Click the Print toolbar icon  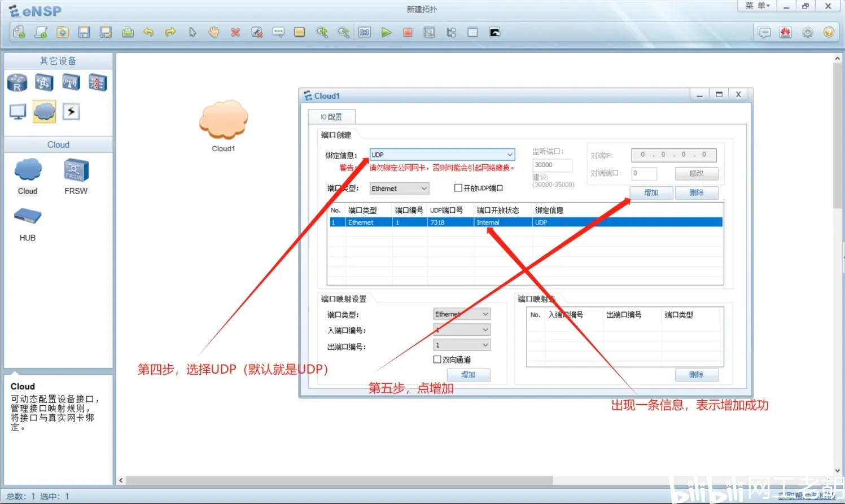(128, 32)
